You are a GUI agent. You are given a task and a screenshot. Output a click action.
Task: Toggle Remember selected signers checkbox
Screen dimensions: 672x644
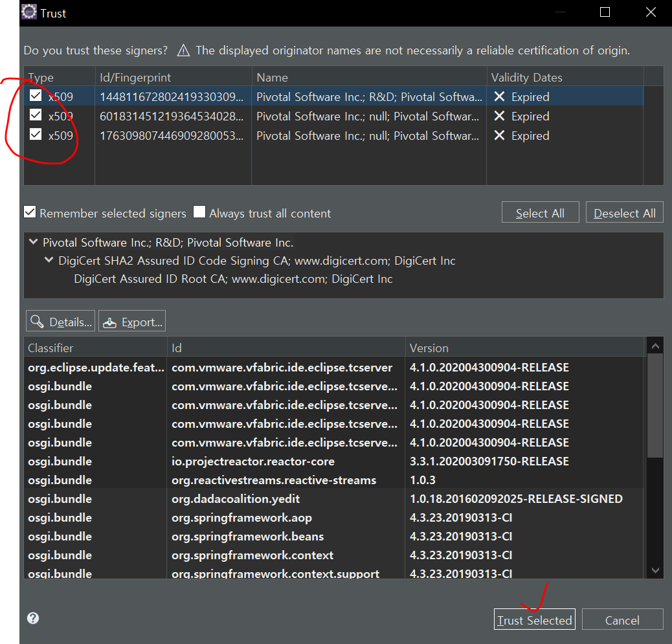[x=30, y=212]
